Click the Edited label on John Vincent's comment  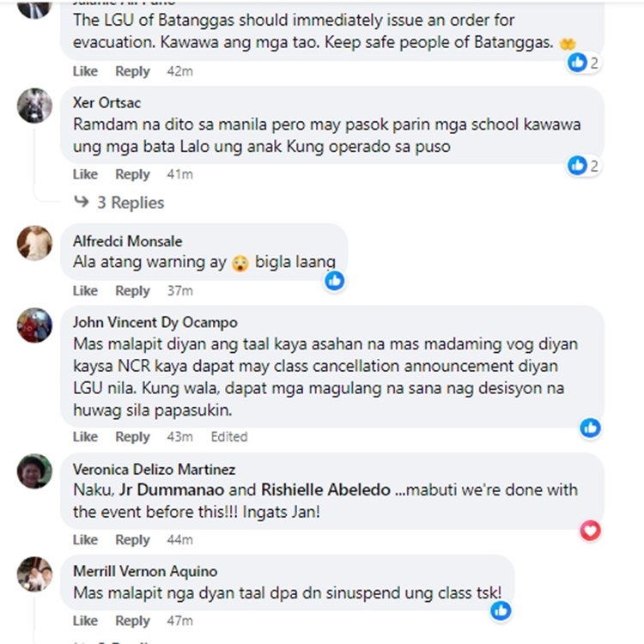[x=229, y=436]
